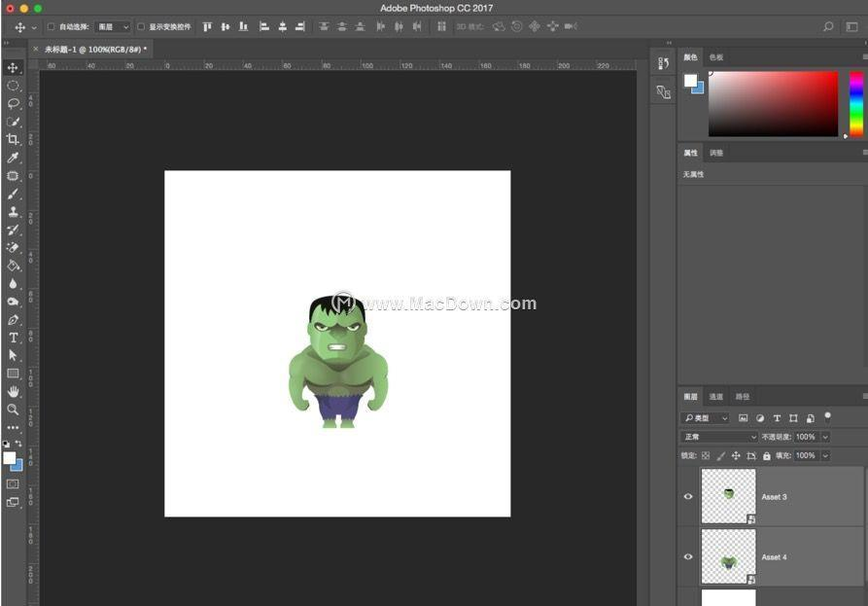Toggle lock image pixels brush icon

pos(721,456)
